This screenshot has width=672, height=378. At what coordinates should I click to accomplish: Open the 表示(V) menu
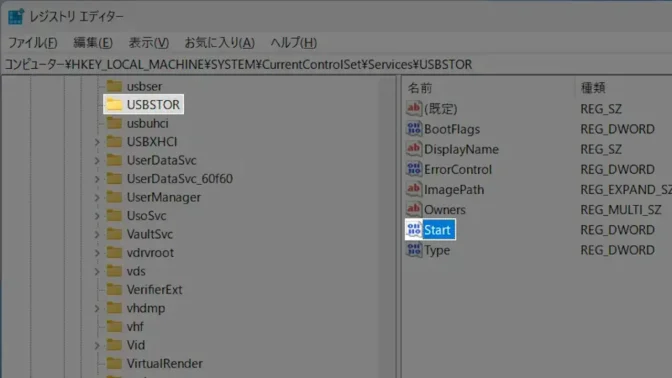[149, 43]
